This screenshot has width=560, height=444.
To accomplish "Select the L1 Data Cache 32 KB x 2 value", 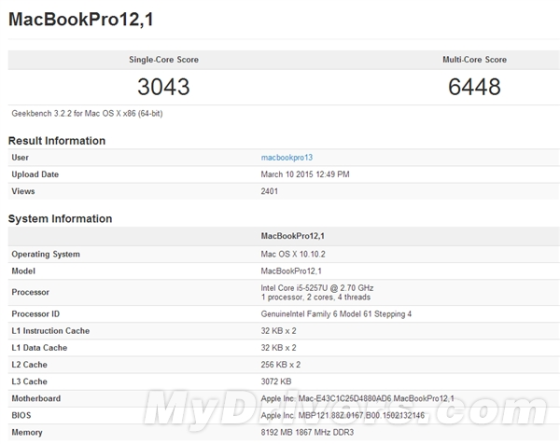I will tap(279, 348).
